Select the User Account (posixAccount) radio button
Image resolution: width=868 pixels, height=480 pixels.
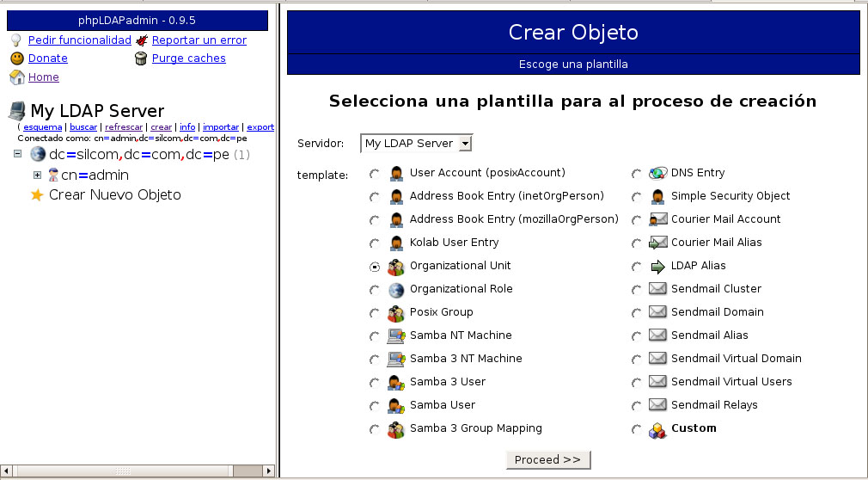374,174
